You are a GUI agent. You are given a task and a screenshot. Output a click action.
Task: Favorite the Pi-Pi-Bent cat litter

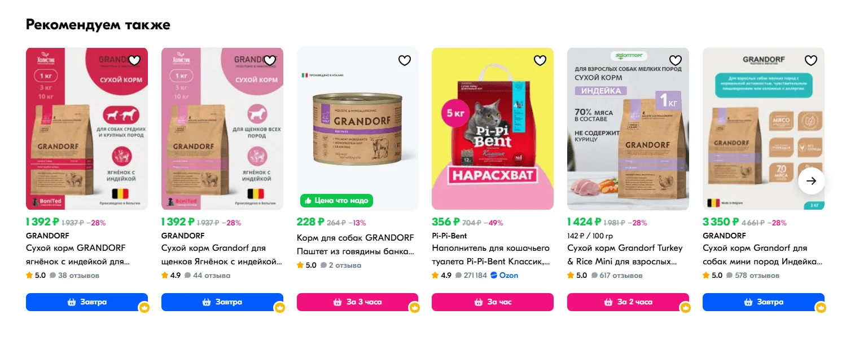click(540, 61)
